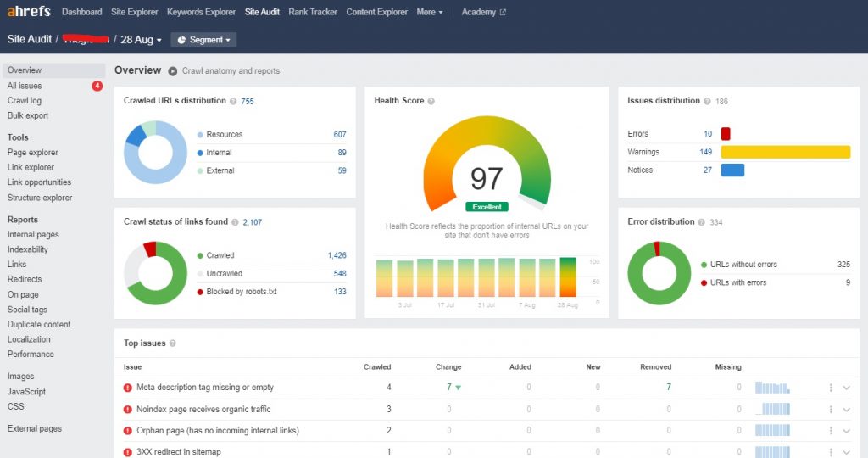Click the red Errors bar

pos(726,133)
